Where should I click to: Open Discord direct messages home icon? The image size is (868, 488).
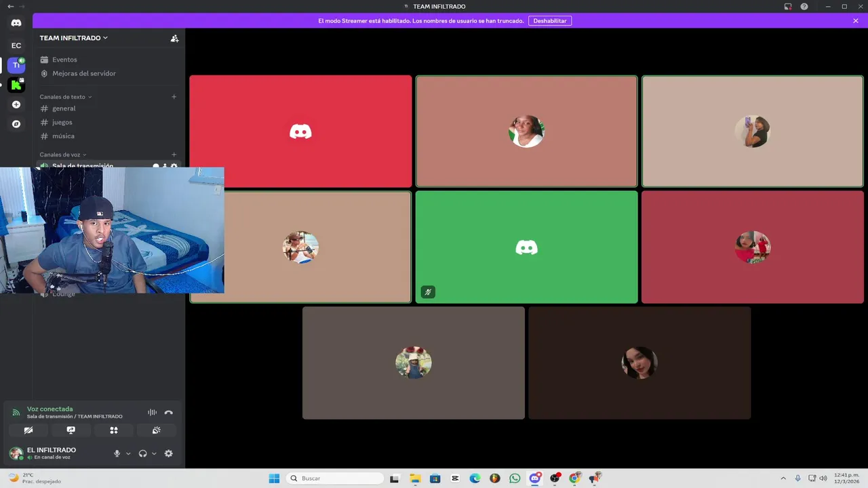[16, 23]
